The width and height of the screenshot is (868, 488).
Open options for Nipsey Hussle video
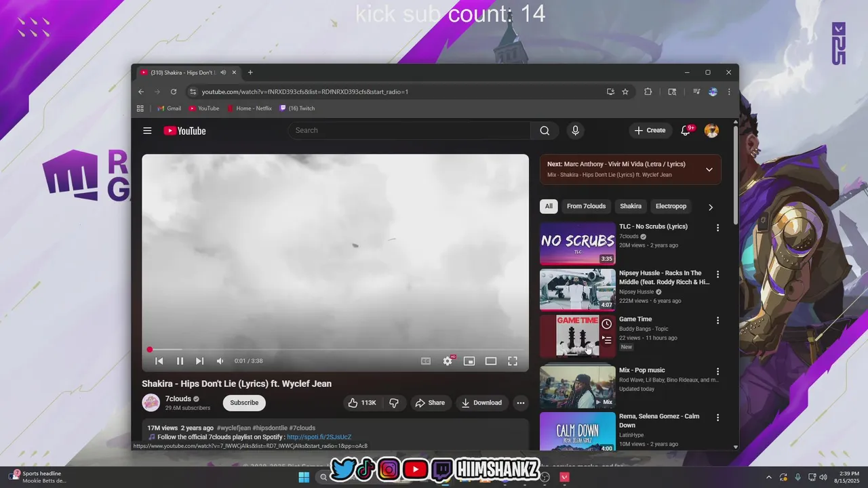click(x=717, y=274)
